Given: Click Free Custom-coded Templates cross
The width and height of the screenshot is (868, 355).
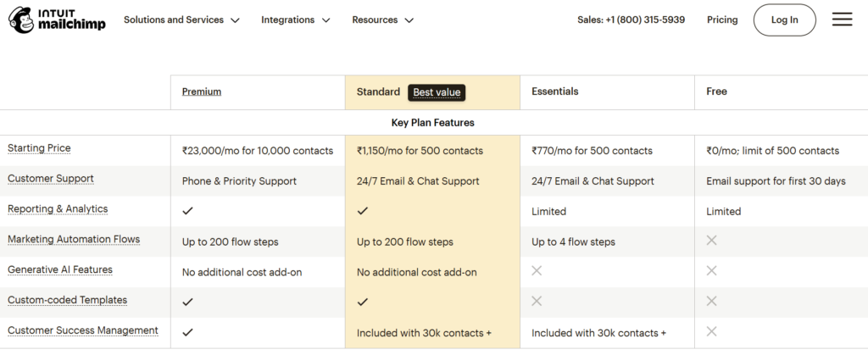Looking at the screenshot, I should click(712, 301).
